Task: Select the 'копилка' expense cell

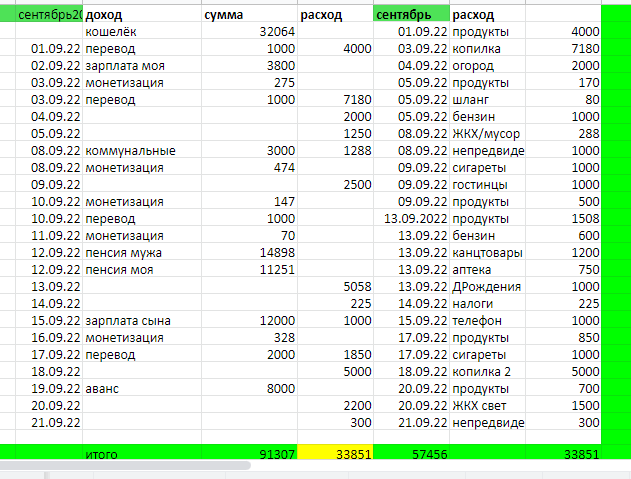Action: click(x=487, y=49)
